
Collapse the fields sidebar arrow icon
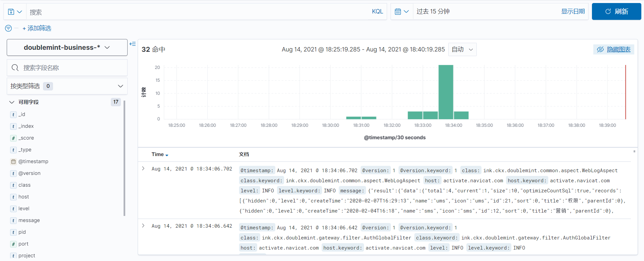tap(133, 44)
